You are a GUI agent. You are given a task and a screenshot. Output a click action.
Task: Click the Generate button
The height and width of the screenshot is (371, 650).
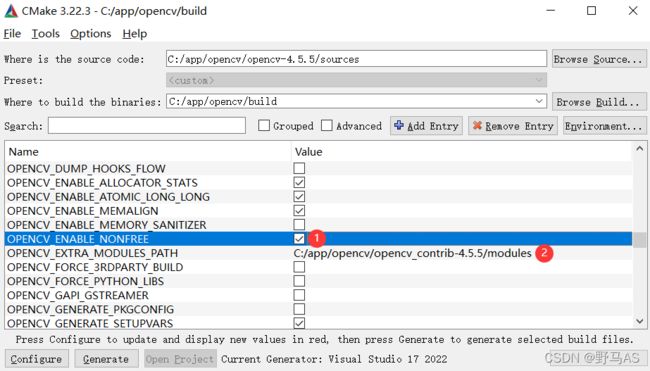[106, 359]
